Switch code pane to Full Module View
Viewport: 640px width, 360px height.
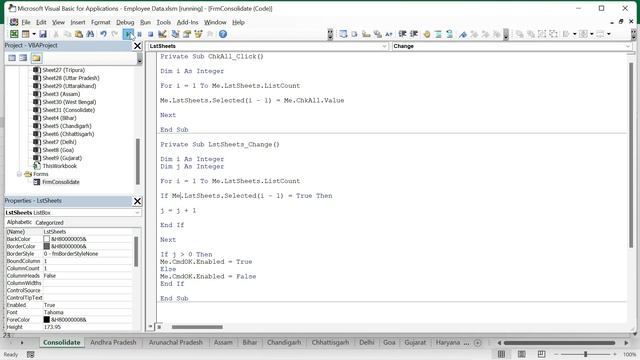(x=159, y=327)
